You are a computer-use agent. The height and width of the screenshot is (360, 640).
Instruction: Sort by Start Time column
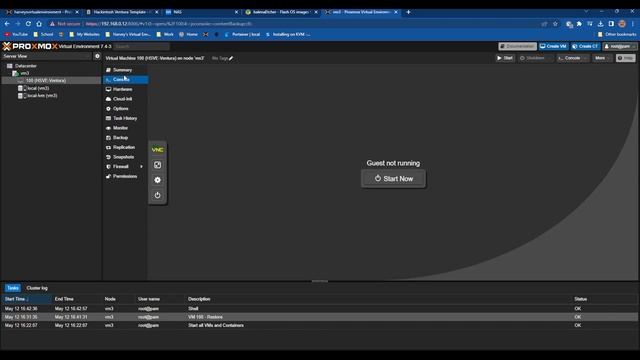point(27,299)
